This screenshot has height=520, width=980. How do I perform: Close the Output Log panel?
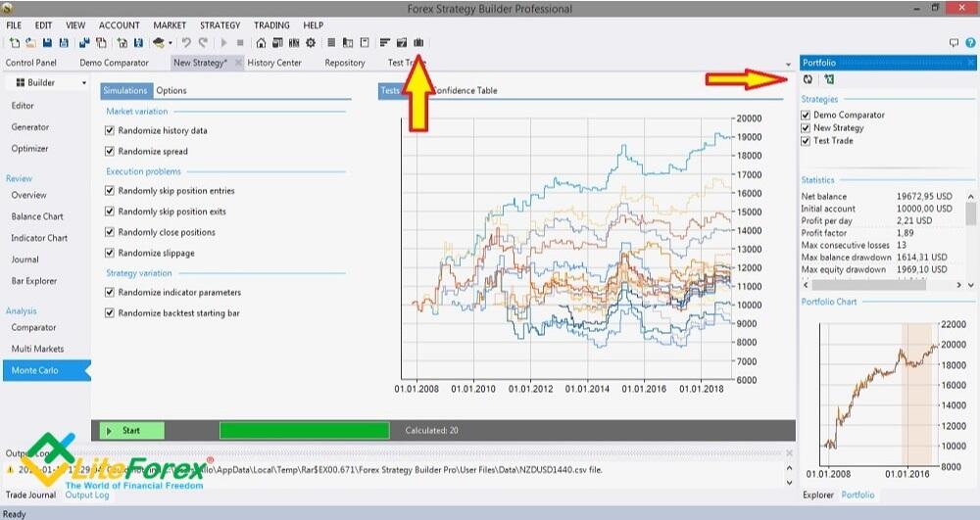pos(789,452)
